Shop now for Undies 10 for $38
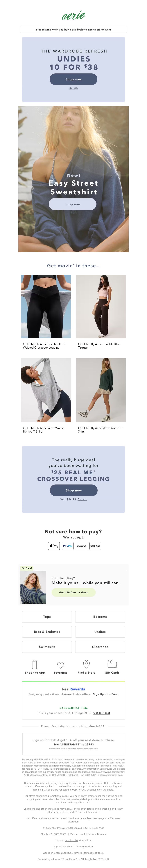 tap(73, 79)
